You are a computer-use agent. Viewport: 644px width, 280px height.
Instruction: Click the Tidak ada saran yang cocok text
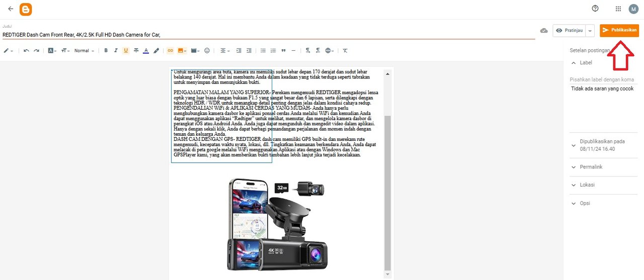click(602, 88)
